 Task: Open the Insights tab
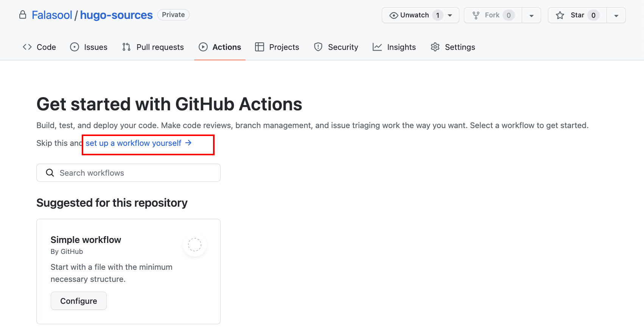(x=394, y=47)
